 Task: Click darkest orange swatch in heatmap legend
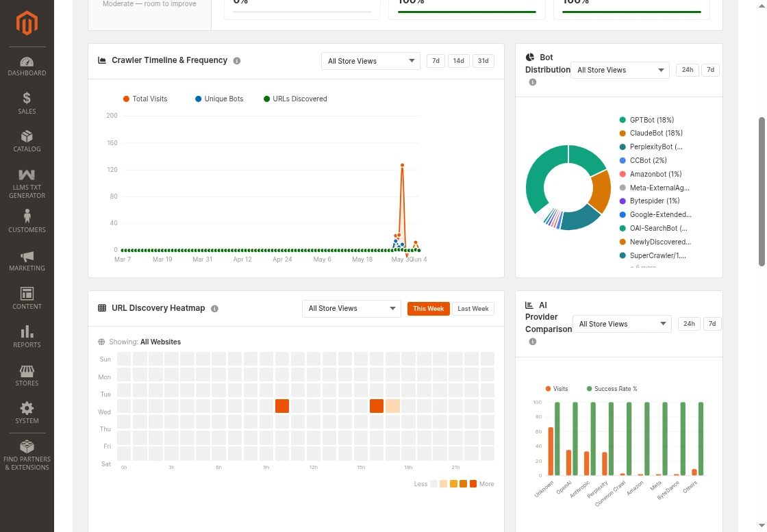[x=473, y=484]
